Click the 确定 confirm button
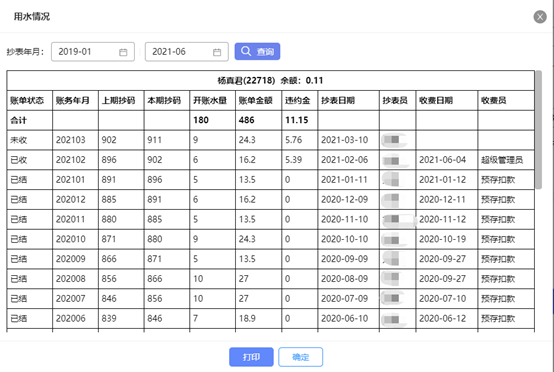Image resolution: width=554 pixels, height=372 pixels. tap(300, 357)
